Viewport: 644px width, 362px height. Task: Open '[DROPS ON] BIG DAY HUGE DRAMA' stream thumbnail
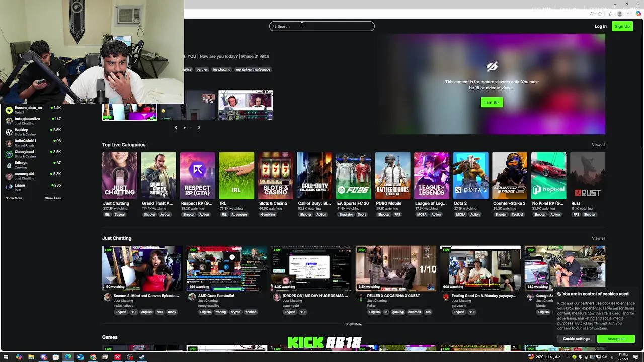tap(311, 268)
